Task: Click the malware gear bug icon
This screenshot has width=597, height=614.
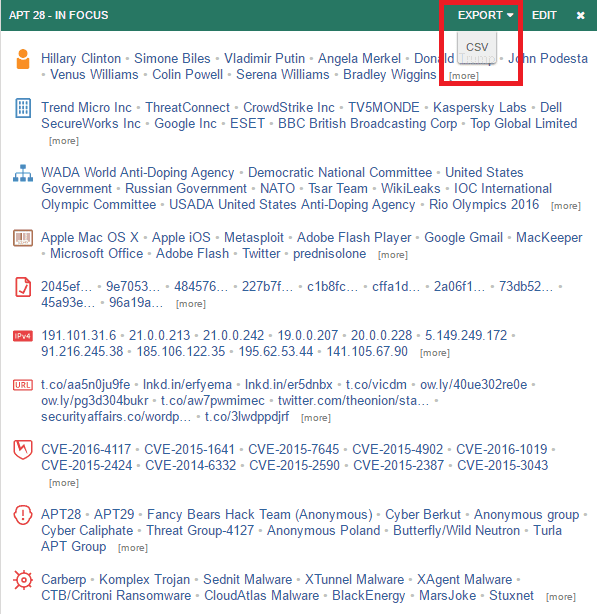Action: pos(23,580)
